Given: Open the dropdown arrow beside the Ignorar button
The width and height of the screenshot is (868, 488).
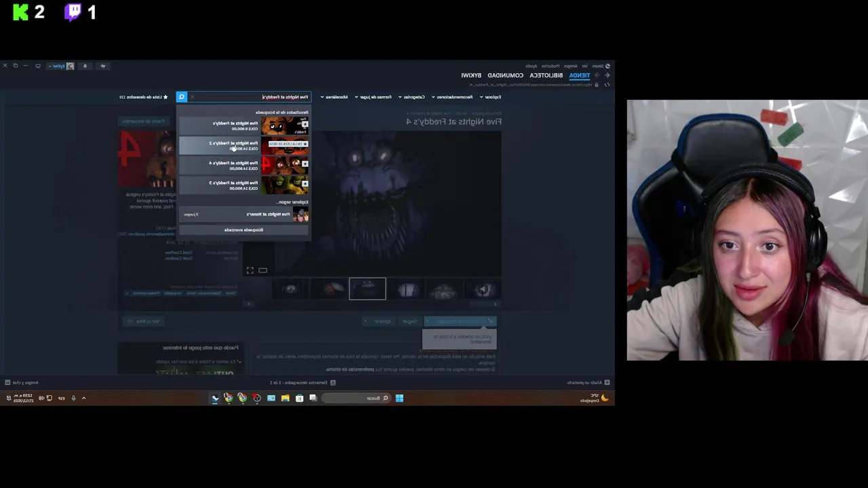Looking at the screenshot, I should pos(366,321).
